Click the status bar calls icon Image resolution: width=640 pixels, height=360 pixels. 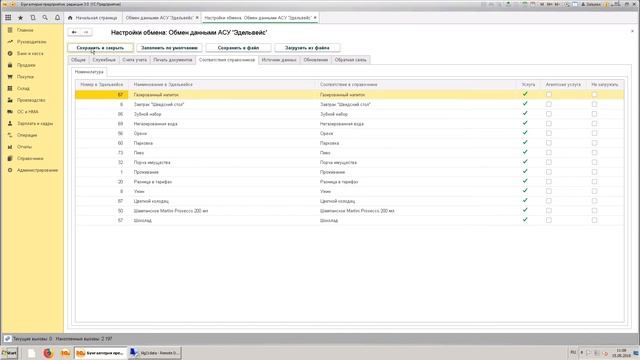click(x=7, y=339)
